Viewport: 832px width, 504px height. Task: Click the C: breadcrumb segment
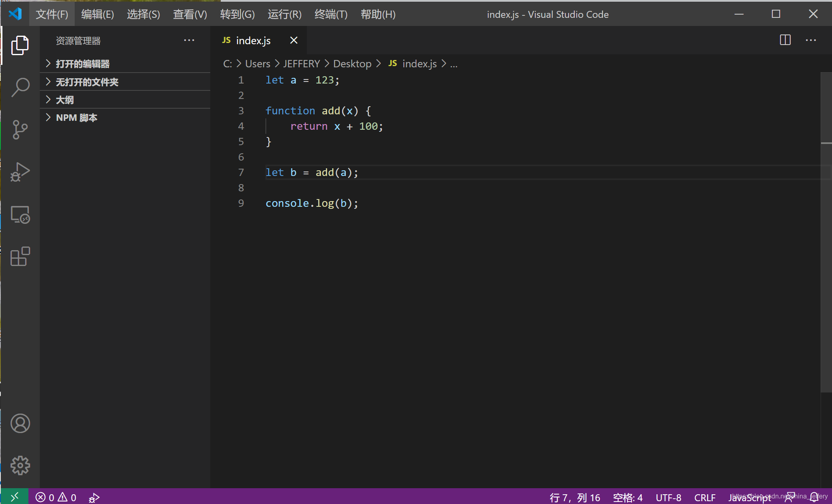[228, 64]
